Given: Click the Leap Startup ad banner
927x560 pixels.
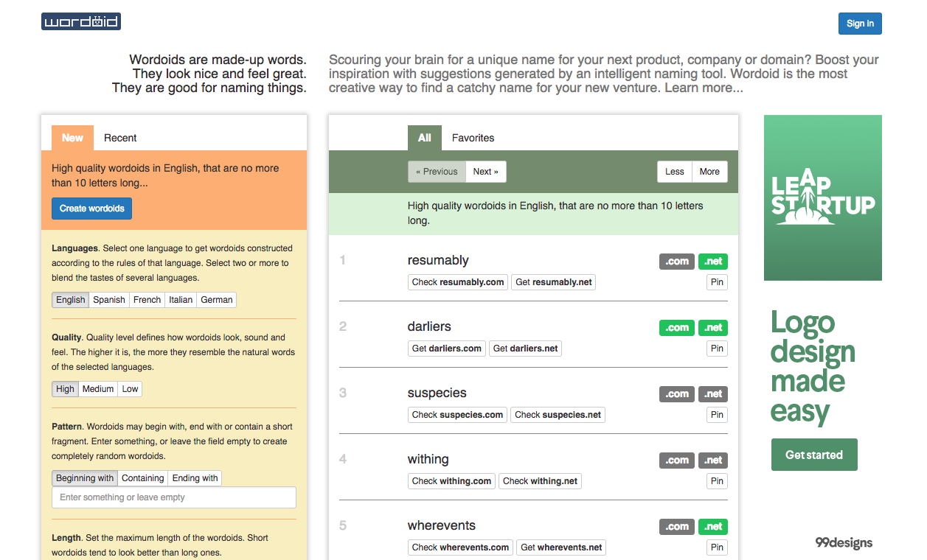Looking at the screenshot, I should [822, 197].
